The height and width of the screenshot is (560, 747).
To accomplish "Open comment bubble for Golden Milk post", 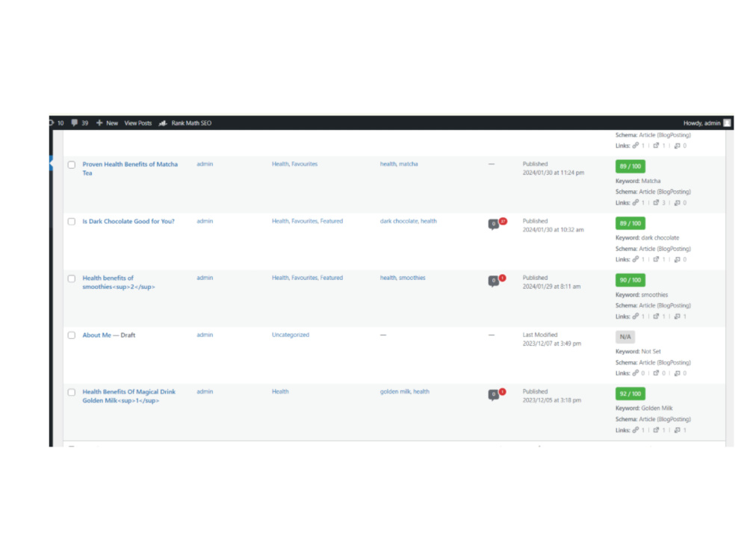I will 494,394.
